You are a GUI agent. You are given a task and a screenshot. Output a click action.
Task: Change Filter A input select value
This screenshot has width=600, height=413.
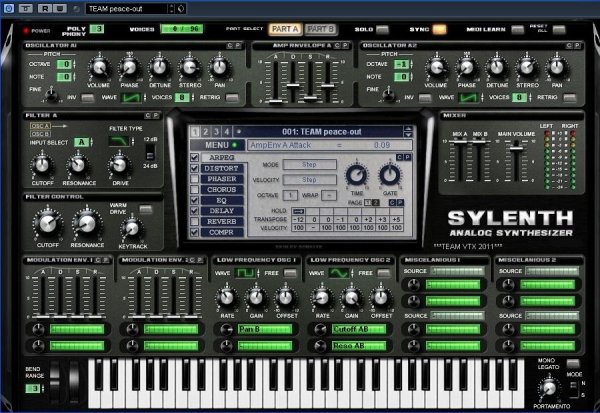(82, 142)
